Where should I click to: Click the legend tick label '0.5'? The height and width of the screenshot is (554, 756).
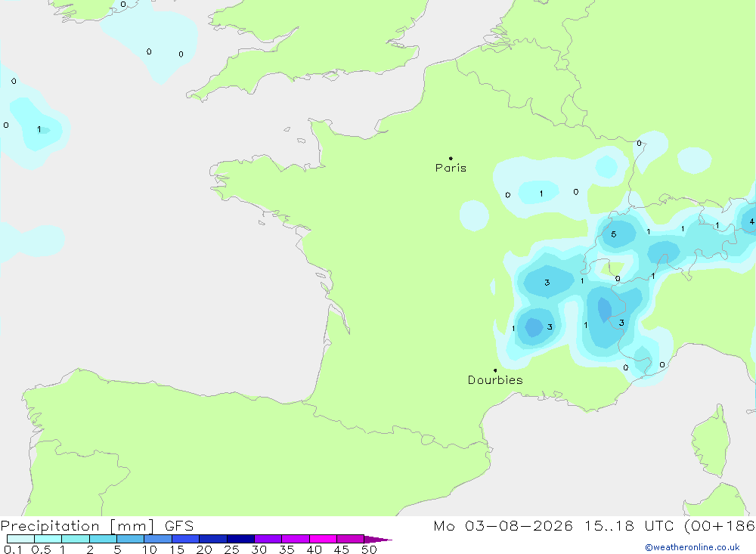[41, 549]
